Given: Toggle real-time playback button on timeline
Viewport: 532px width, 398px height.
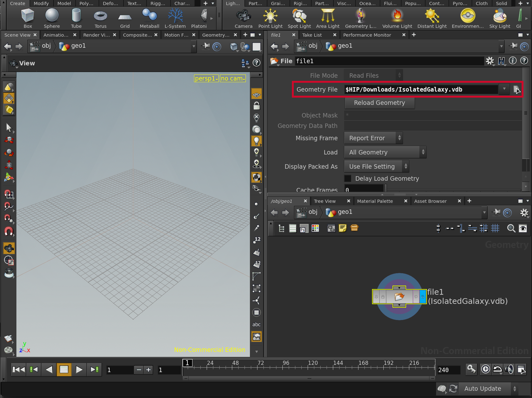Looking at the screenshot, I should 486,369.
